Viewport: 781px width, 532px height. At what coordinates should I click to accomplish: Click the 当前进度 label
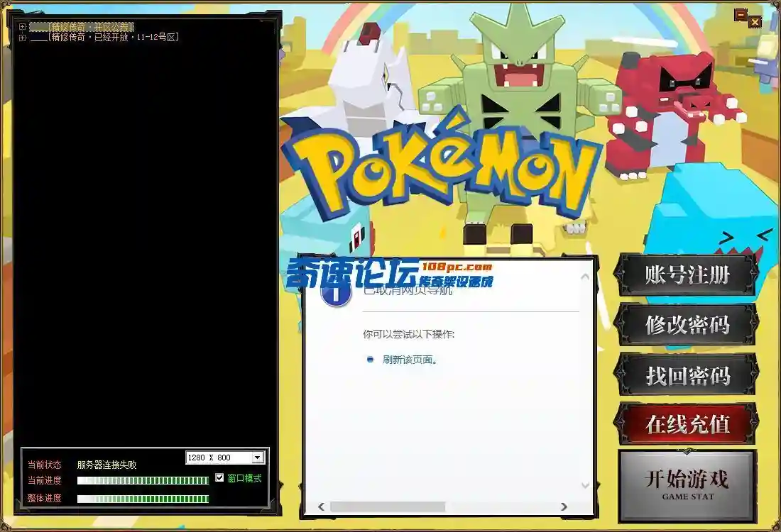pyautogui.click(x=44, y=480)
